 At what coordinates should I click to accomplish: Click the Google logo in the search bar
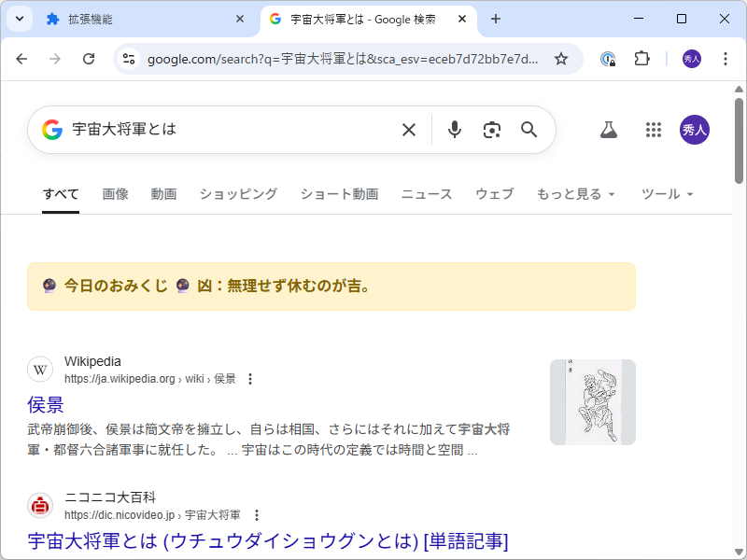click(x=53, y=130)
